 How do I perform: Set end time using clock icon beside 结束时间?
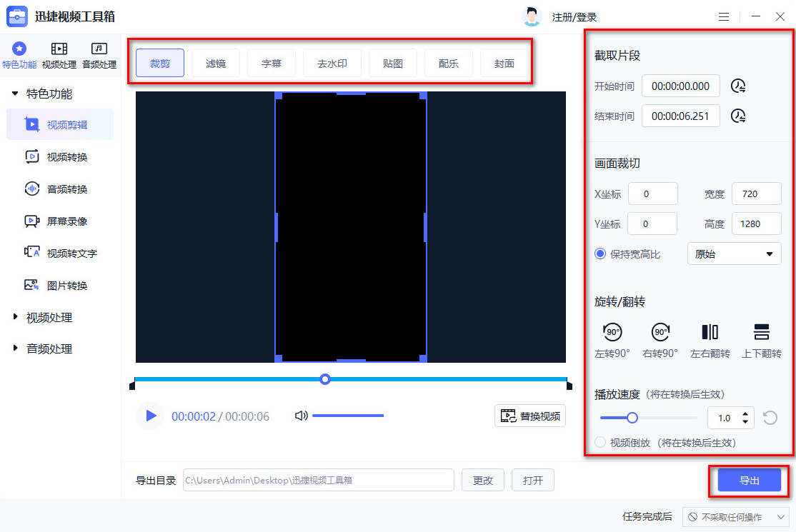[x=737, y=116]
